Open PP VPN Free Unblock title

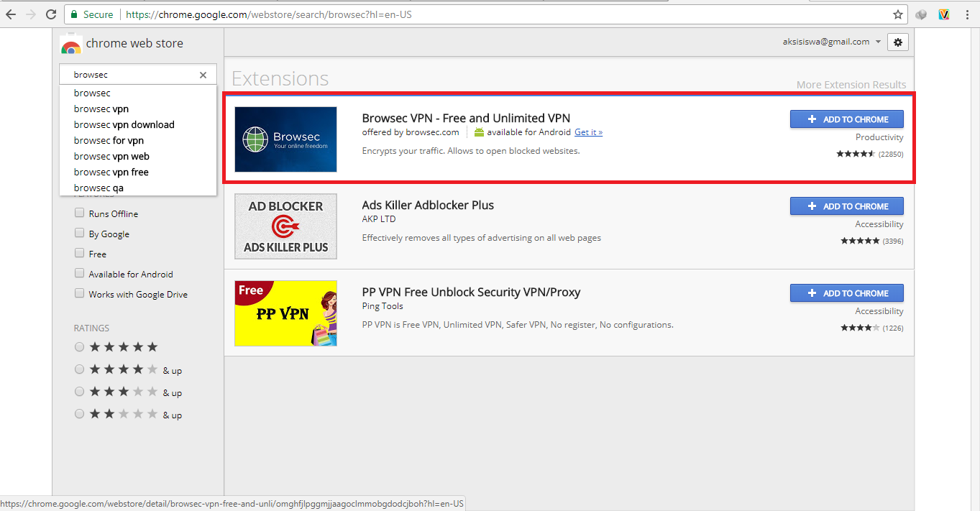point(471,292)
